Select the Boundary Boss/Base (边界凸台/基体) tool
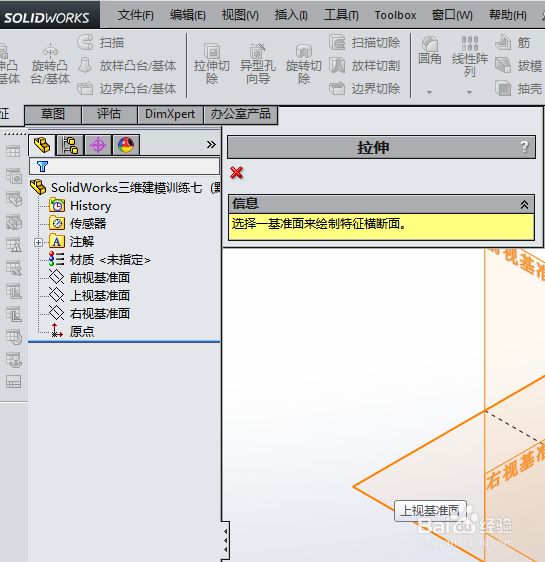This screenshot has width=545, height=562. [x=127, y=89]
